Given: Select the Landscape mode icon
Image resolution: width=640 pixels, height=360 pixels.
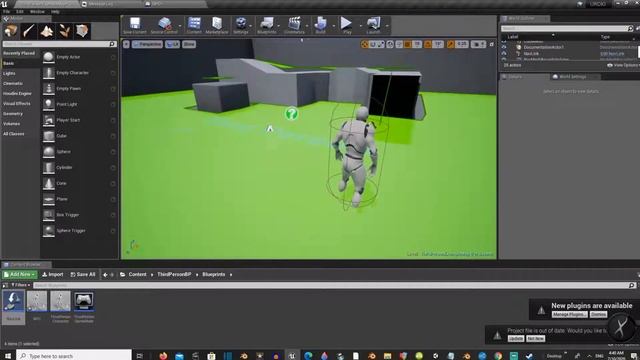Looking at the screenshot, I should 47,31.
